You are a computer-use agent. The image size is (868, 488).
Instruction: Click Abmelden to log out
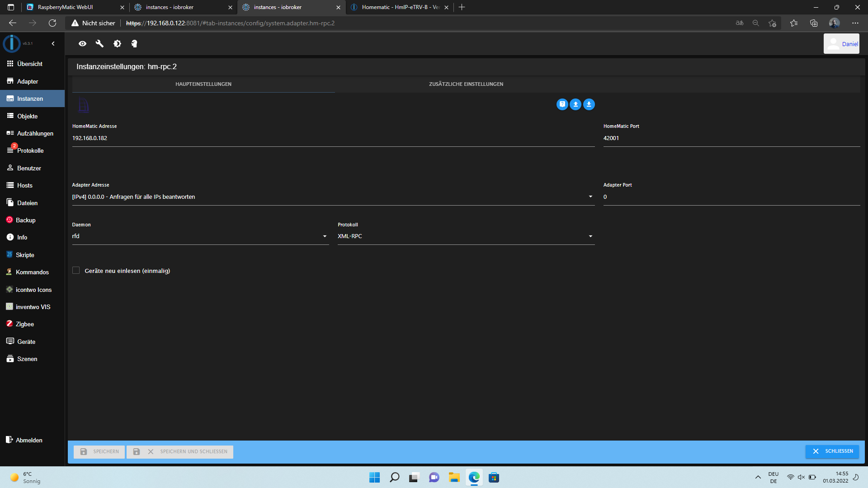[32, 440]
